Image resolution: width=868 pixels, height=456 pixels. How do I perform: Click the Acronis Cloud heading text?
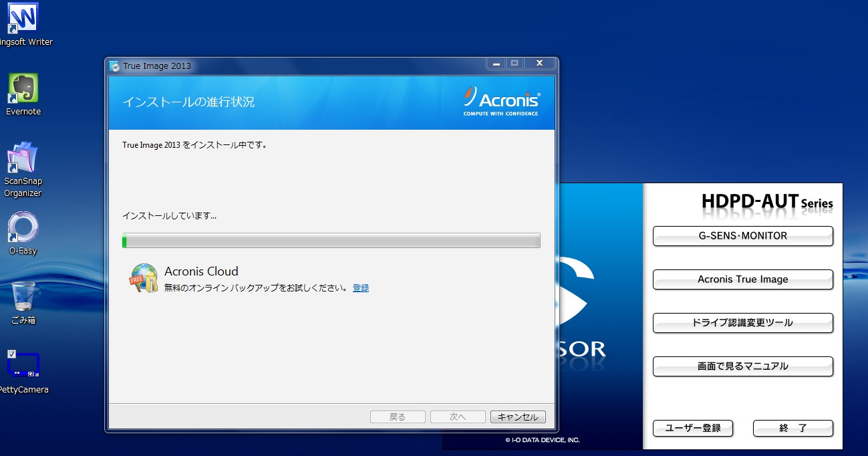[x=201, y=271]
